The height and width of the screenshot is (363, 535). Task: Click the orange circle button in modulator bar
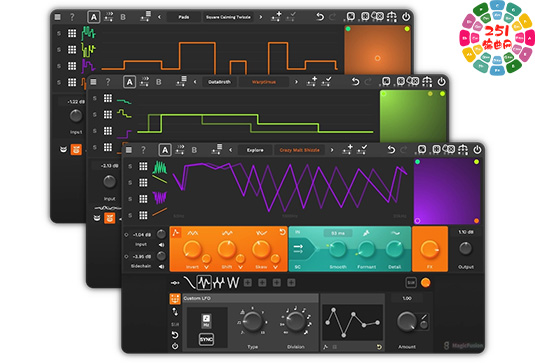tap(425, 282)
